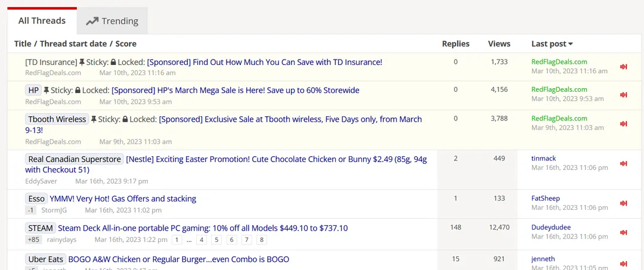Image resolution: width=644 pixels, height=270 pixels.
Task: Click the sticky pin icon on Tbooth thread
Action: tap(94, 119)
